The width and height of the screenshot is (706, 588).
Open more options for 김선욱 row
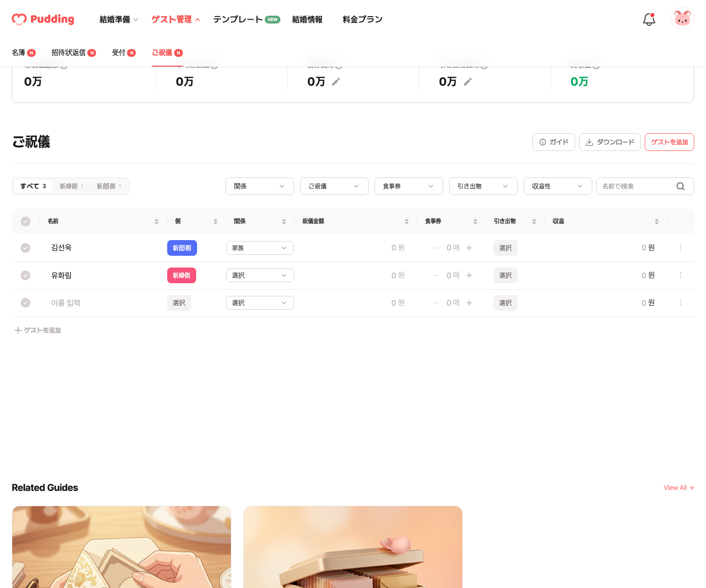coord(681,248)
